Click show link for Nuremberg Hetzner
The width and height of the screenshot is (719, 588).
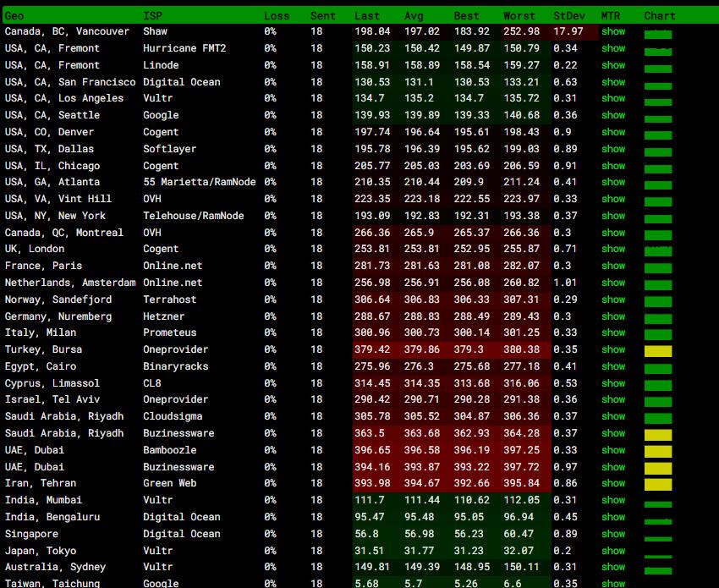[613, 316]
